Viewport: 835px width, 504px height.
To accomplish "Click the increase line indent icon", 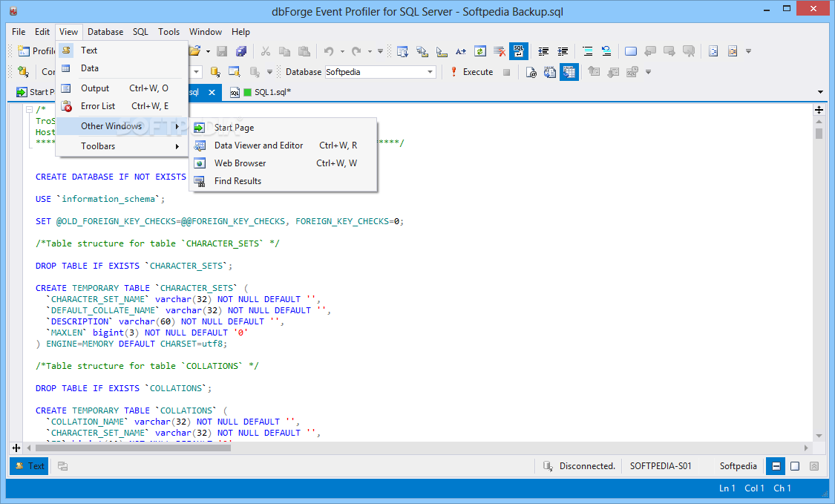I will 563,51.
